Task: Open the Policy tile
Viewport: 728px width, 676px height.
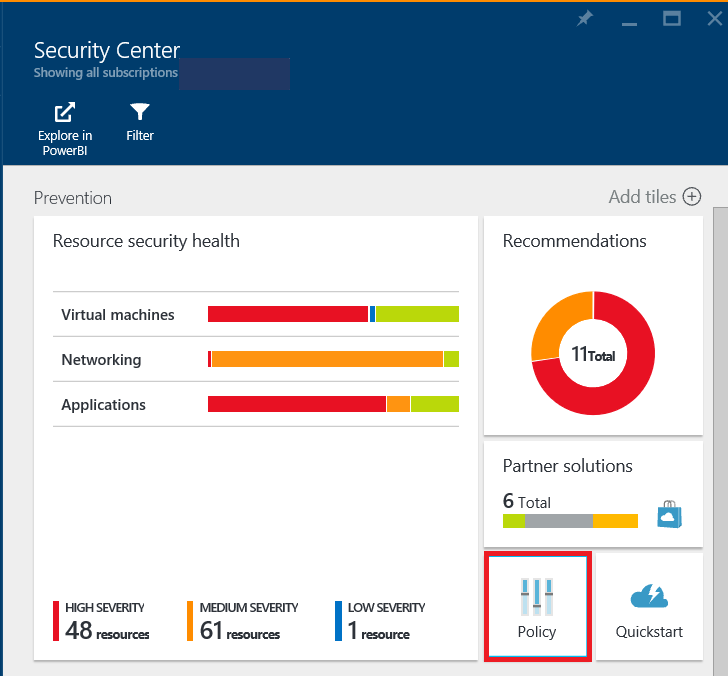Action: point(538,606)
